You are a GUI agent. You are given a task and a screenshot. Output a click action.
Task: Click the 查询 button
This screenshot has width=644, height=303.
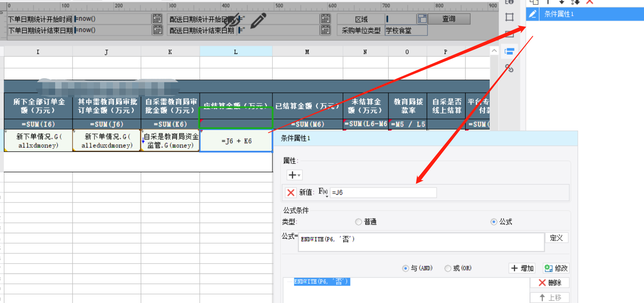click(449, 19)
